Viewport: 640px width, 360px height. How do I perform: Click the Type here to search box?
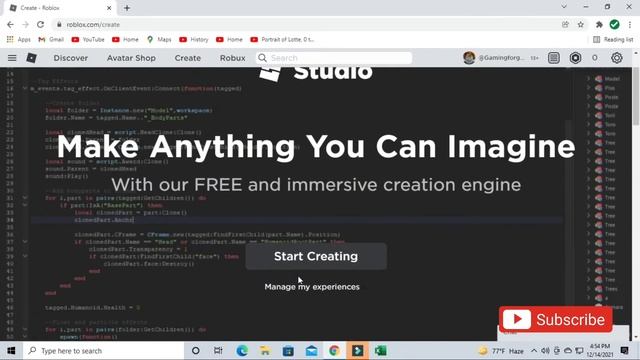103,351
